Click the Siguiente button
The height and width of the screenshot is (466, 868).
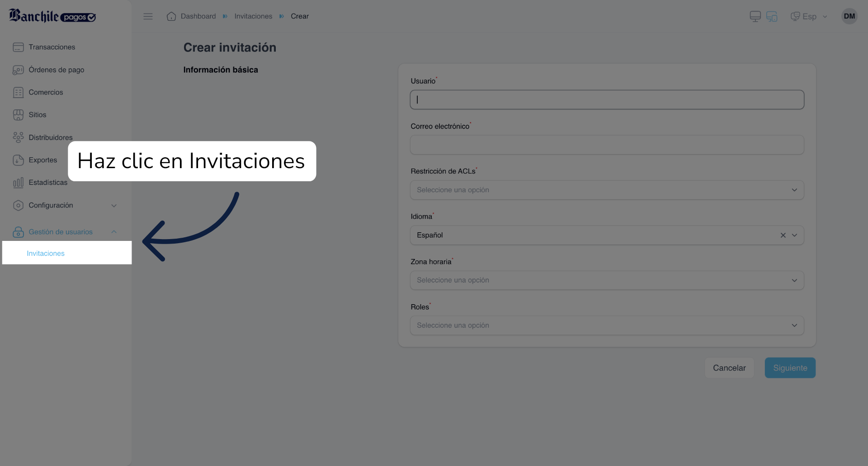[790, 368]
